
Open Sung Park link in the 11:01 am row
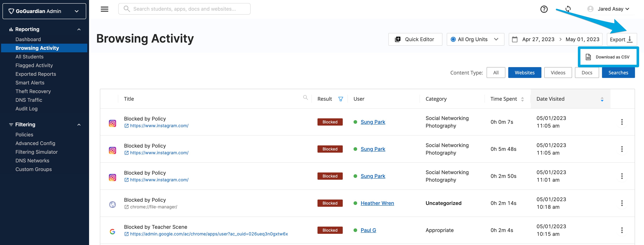click(373, 176)
